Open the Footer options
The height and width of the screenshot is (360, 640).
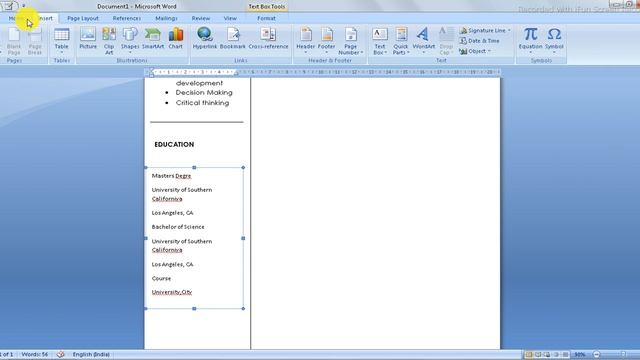tap(327, 41)
